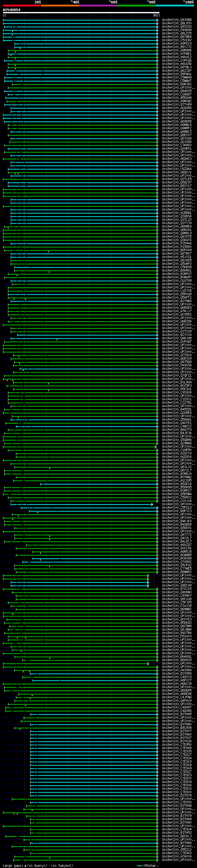Click the red 20% identity color swatch
The width and height of the screenshot is (197, 868).
[x=22, y=6]
